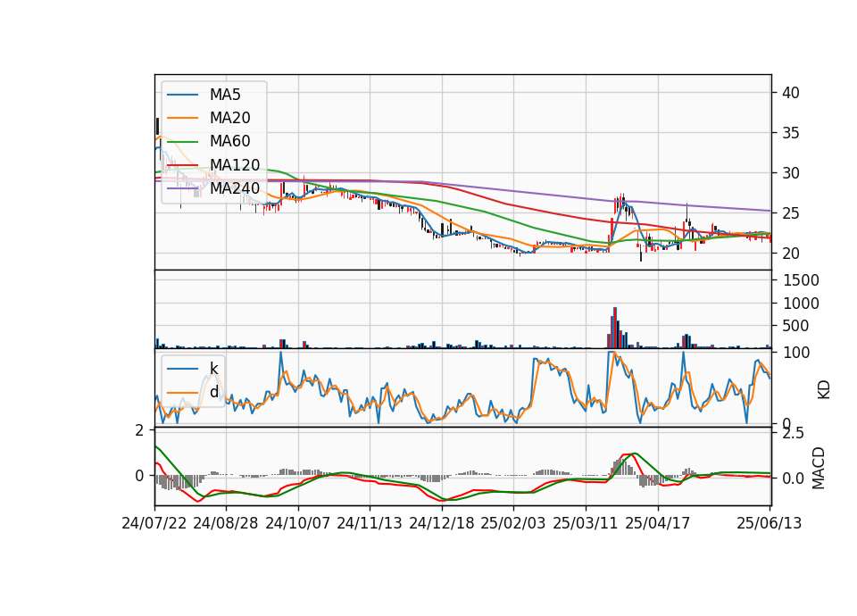Click the price axis value 35
The height and width of the screenshot is (616, 857).
tap(790, 133)
